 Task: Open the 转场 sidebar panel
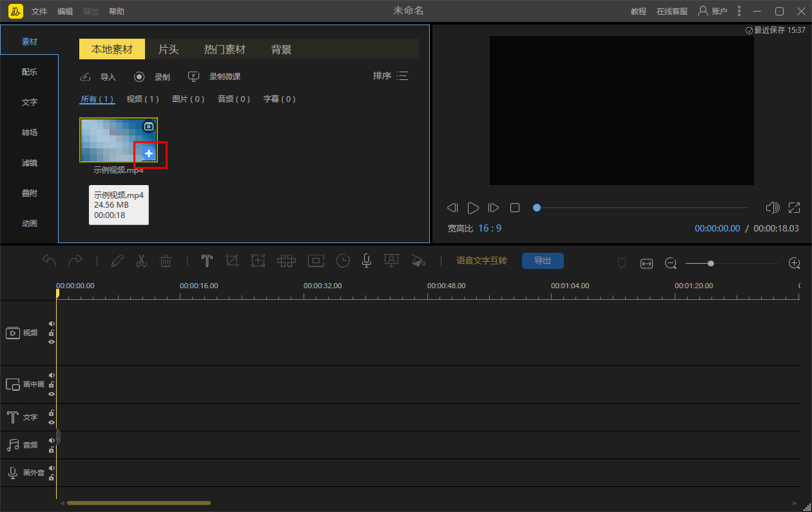click(30, 132)
